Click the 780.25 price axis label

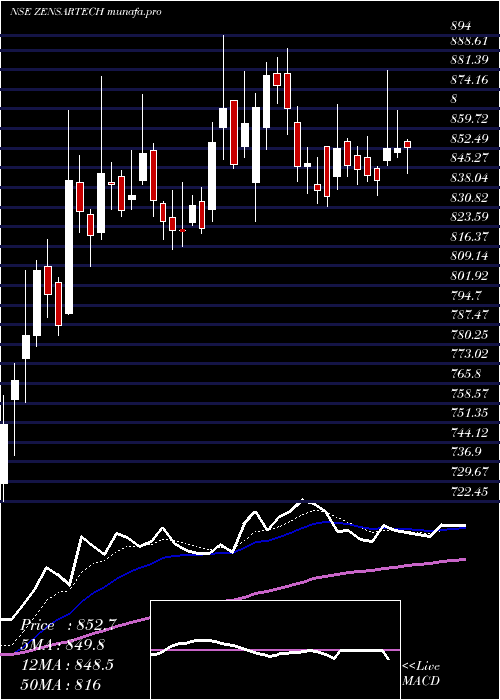point(469,334)
